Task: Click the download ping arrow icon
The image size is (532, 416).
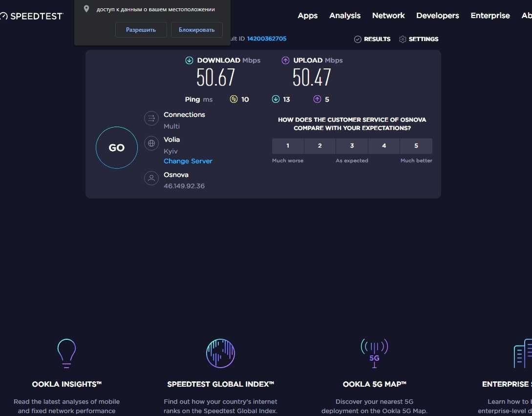Action: click(x=276, y=99)
